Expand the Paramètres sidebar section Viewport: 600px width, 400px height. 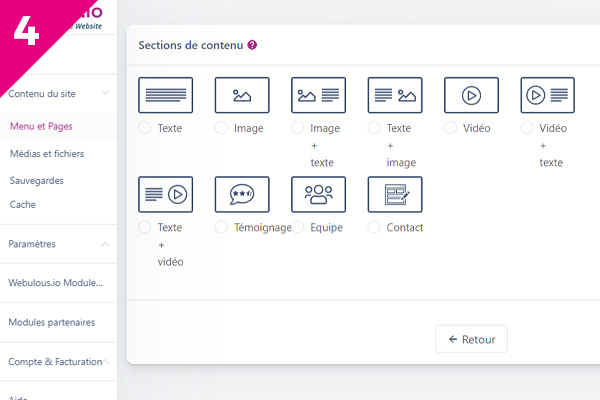pyautogui.click(x=105, y=243)
